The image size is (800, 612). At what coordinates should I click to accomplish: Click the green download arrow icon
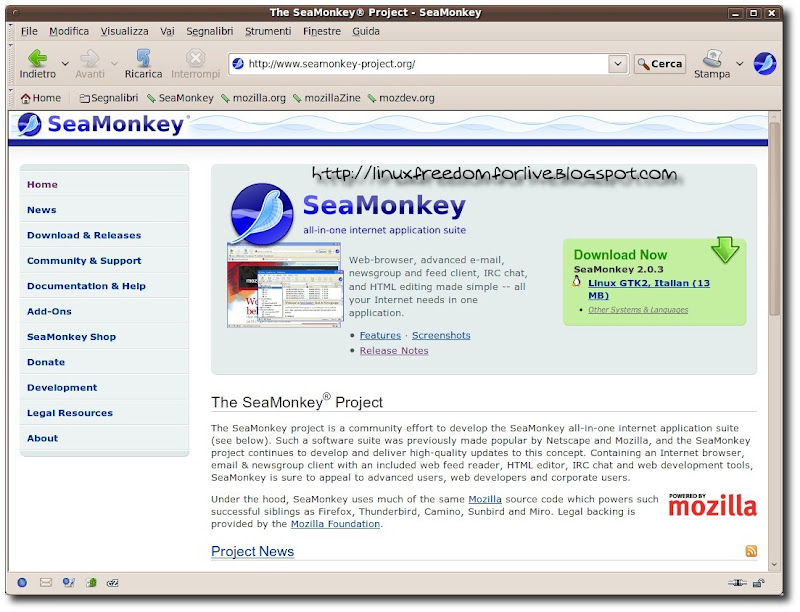click(725, 249)
